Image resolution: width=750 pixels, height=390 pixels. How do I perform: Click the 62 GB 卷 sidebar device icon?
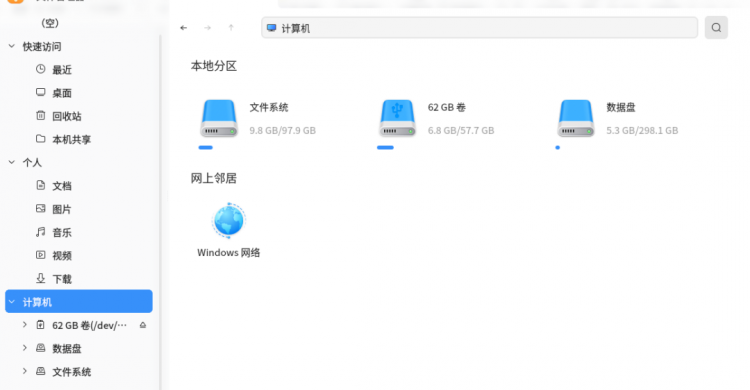click(41, 325)
